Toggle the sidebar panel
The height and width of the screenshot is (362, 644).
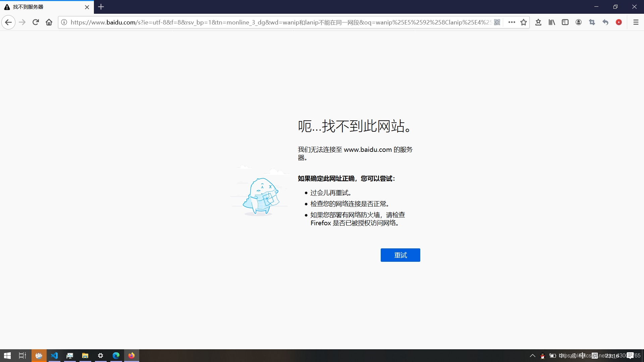(x=565, y=22)
